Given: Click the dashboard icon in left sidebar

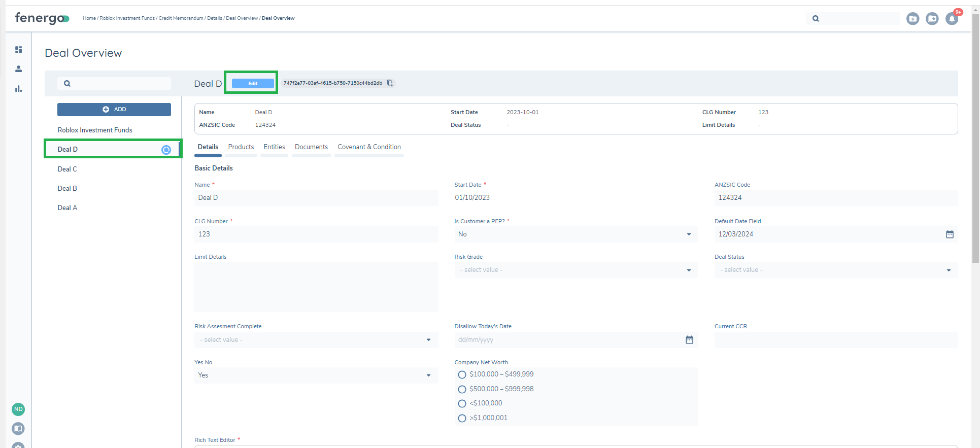Looking at the screenshot, I should (x=18, y=50).
